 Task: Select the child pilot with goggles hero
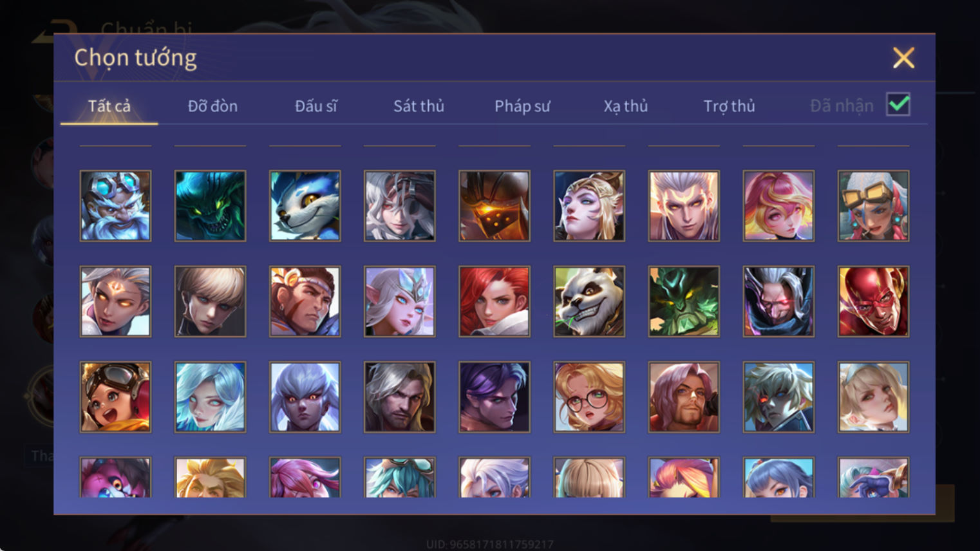coord(115,397)
